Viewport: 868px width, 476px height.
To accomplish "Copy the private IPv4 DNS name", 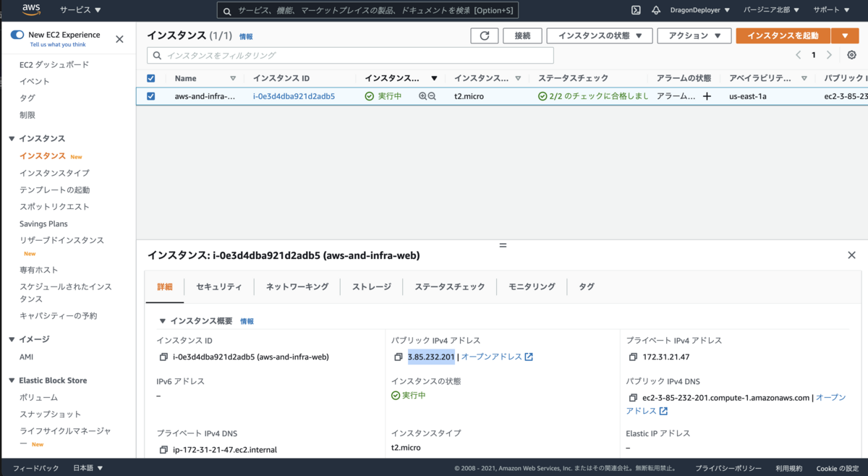I will 163,450.
